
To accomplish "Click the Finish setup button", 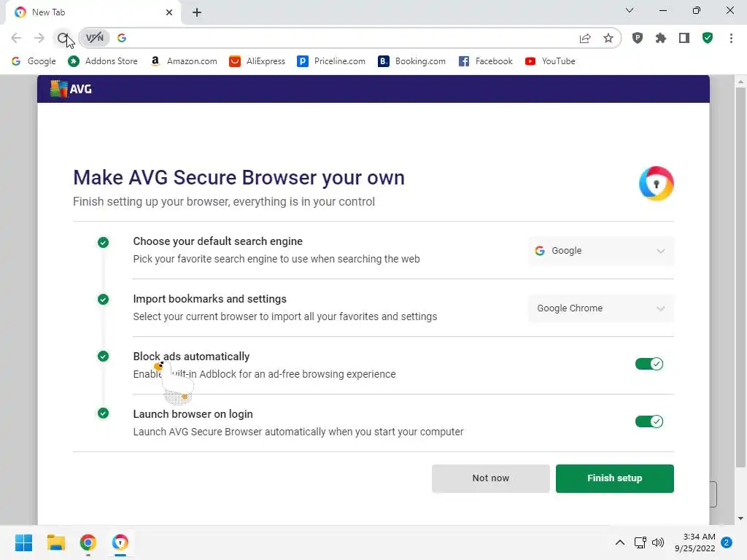I will click(x=614, y=478).
